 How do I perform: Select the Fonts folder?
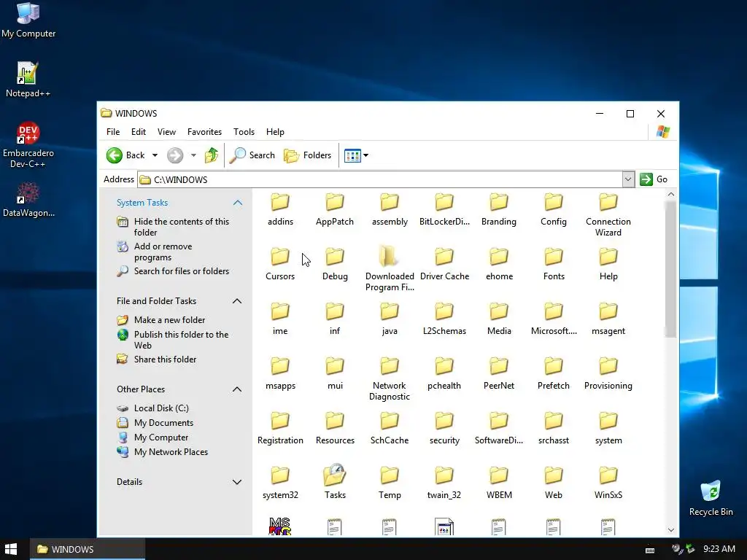click(x=554, y=264)
